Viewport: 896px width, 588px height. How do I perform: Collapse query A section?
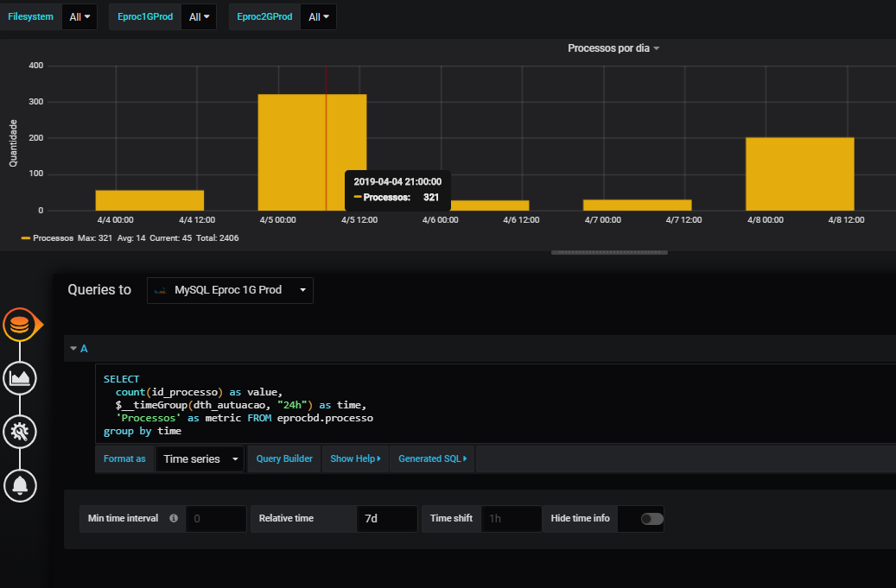[73, 348]
